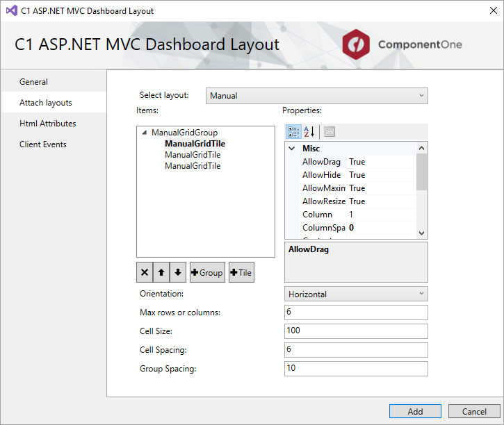Open the Select layout dropdown
The height and width of the screenshot is (425, 504).
[317, 96]
